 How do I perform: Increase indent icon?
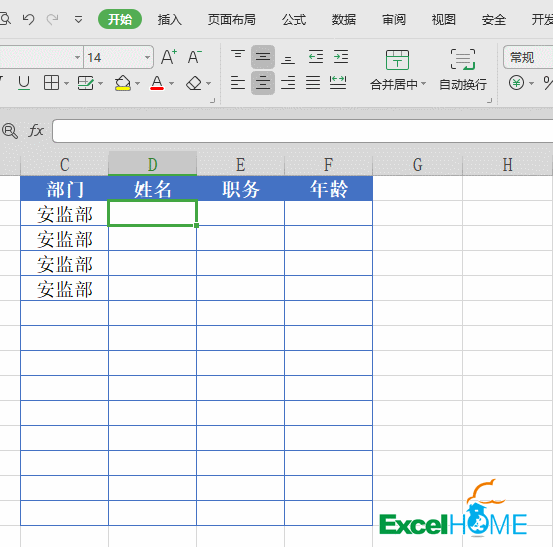click(341, 57)
